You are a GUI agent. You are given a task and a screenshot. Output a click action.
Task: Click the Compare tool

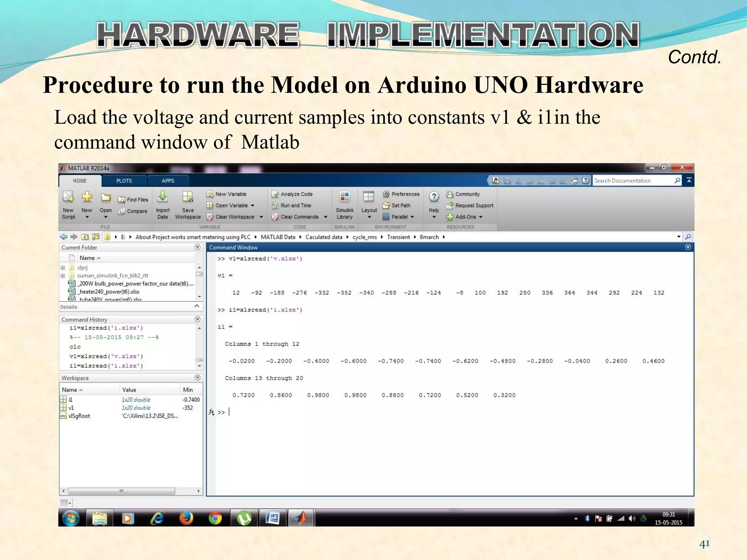click(133, 211)
